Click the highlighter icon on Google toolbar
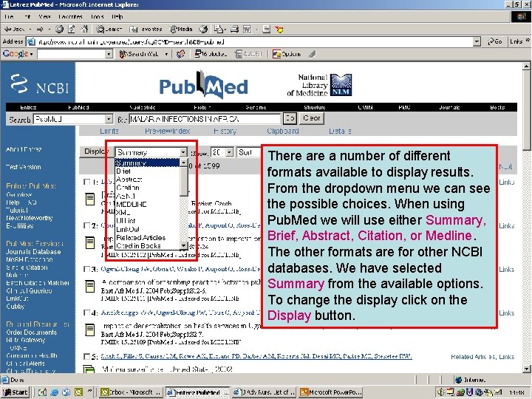Image resolution: width=532 pixels, height=399 pixels. point(313,54)
